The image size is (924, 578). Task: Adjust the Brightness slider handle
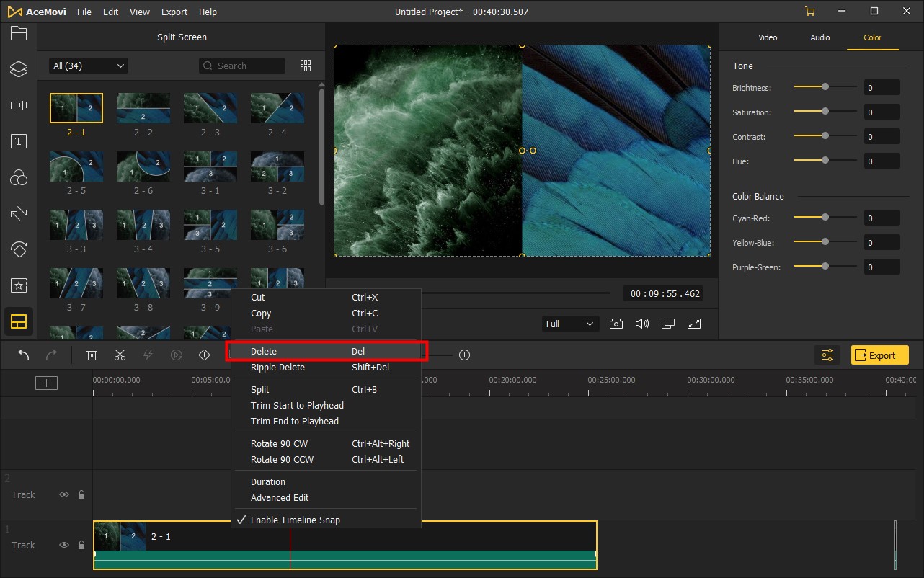point(825,87)
